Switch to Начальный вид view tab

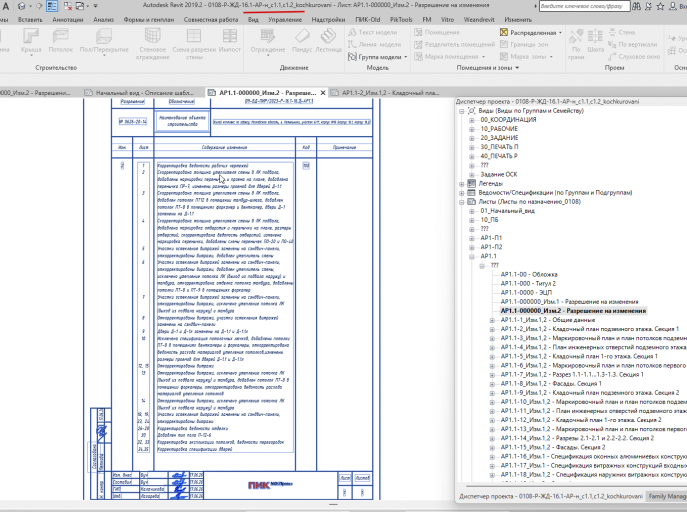click(143, 93)
